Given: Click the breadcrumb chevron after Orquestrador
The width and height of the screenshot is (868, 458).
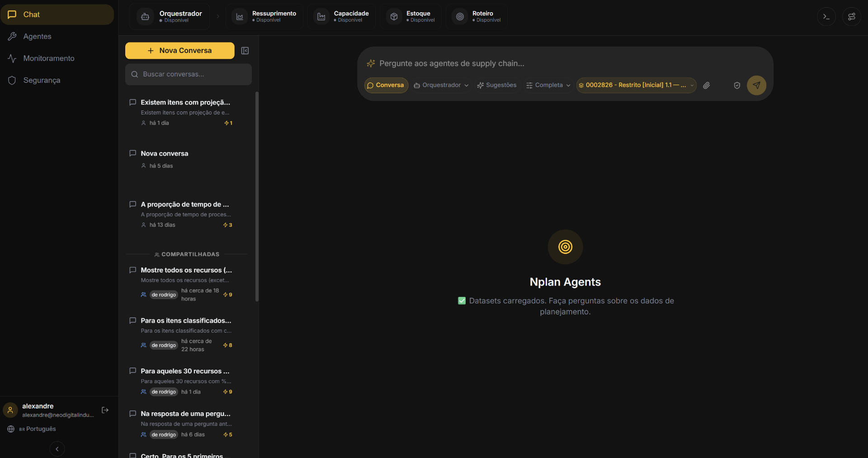Looking at the screenshot, I should click(218, 17).
